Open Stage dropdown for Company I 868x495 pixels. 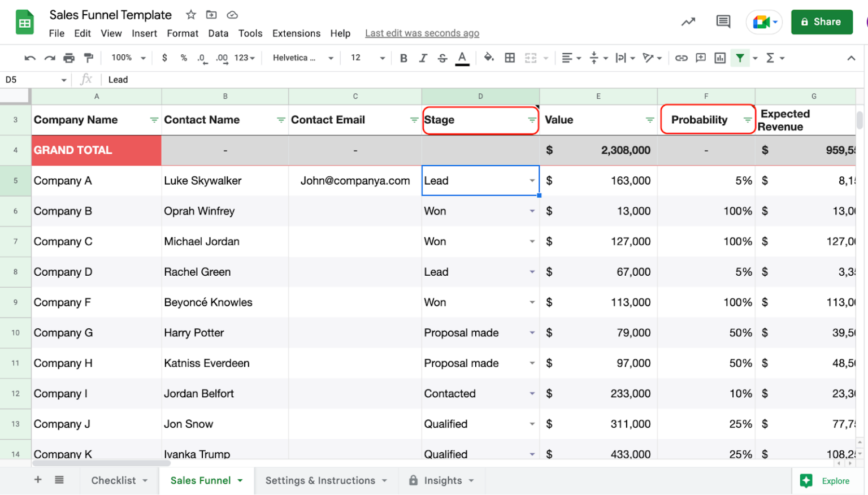(532, 394)
